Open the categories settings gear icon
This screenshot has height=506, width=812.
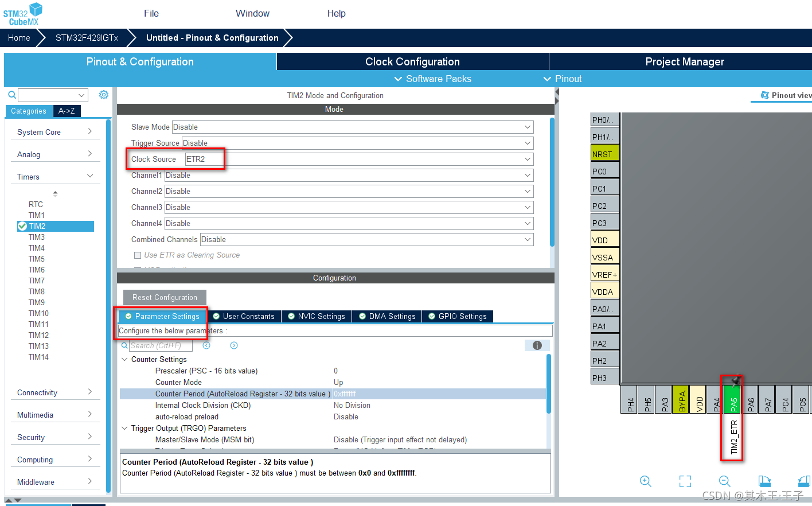tap(103, 95)
